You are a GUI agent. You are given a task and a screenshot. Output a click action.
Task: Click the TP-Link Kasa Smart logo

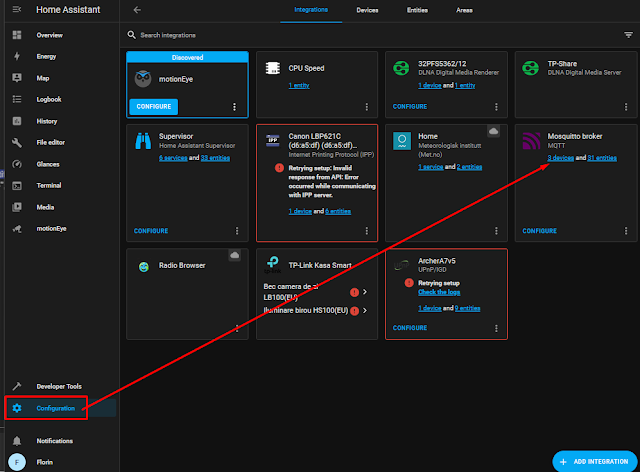pyautogui.click(x=273, y=264)
